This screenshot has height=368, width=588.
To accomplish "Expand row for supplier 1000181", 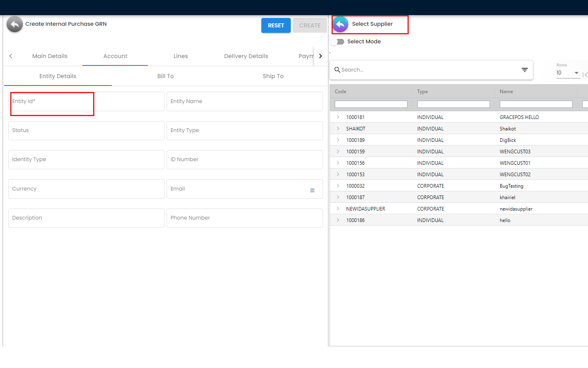I will (338, 117).
